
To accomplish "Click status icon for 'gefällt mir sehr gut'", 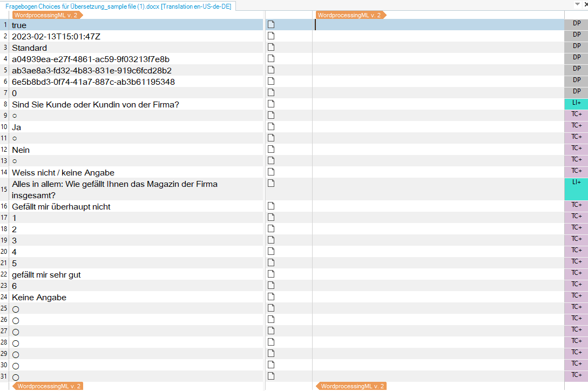I will tap(272, 274).
